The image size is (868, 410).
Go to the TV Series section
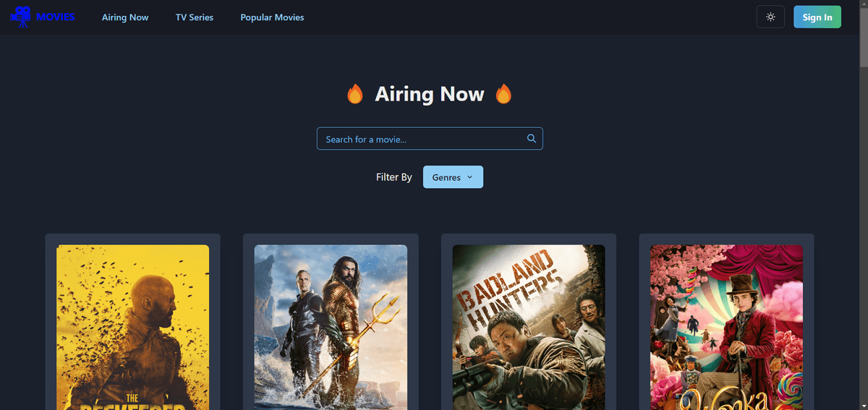pyautogui.click(x=195, y=17)
